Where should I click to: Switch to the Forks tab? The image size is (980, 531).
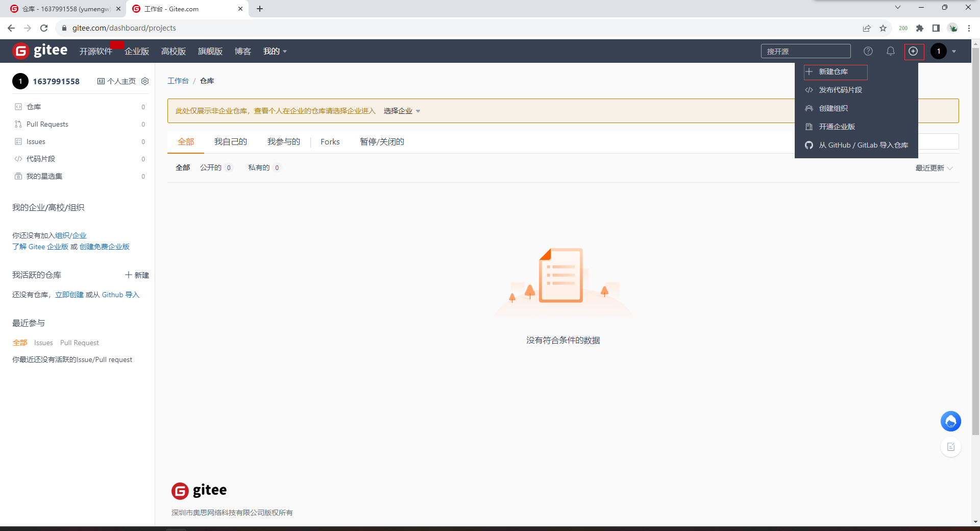pyautogui.click(x=330, y=141)
